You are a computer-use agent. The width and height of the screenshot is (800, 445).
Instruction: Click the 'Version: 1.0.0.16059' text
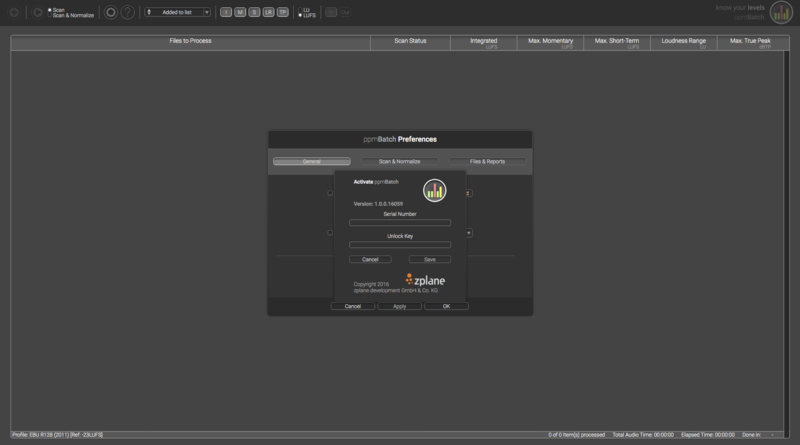[x=378, y=204]
